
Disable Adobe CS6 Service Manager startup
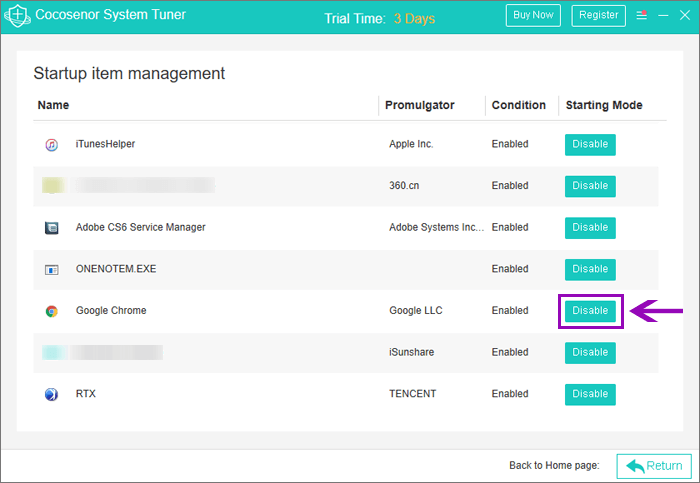[x=590, y=228]
